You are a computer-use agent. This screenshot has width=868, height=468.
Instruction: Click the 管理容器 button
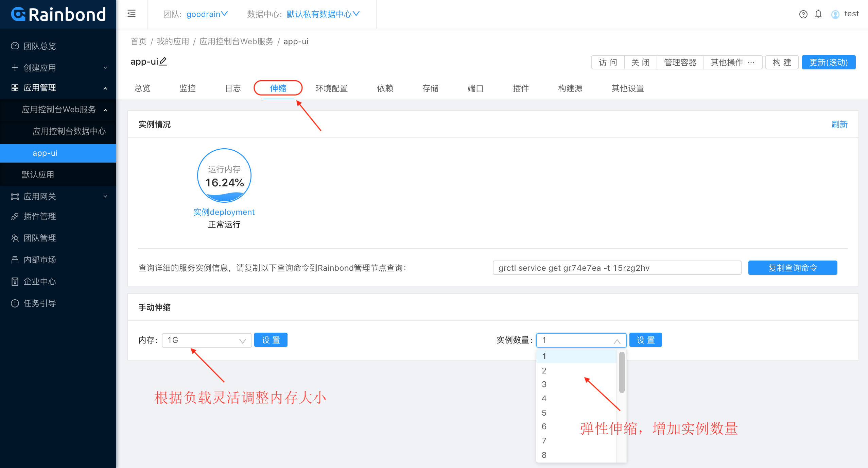point(680,63)
